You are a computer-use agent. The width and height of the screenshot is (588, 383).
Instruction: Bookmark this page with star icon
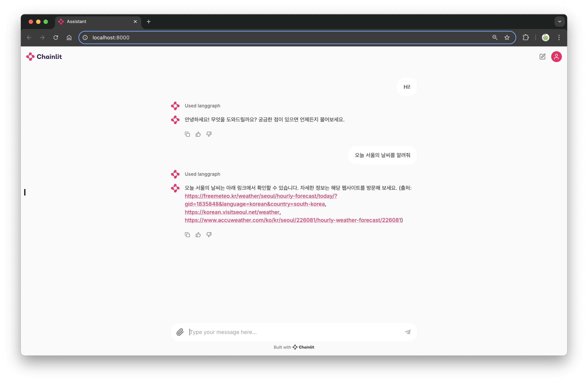(507, 38)
